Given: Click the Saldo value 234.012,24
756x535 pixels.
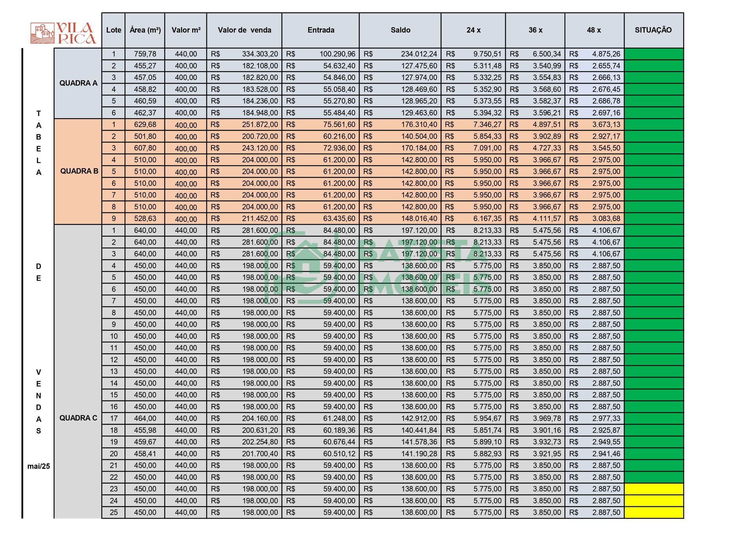Looking at the screenshot, I should [x=419, y=54].
